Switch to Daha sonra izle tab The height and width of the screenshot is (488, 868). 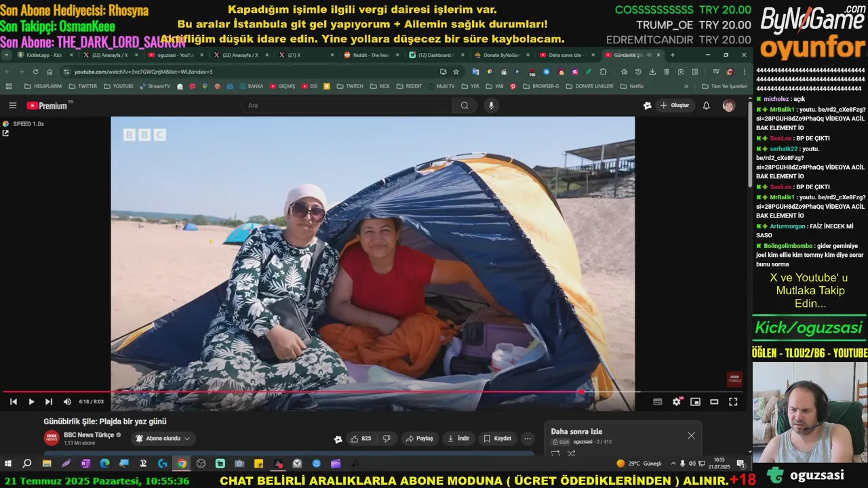pyautogui.click(x=568, y=55)
